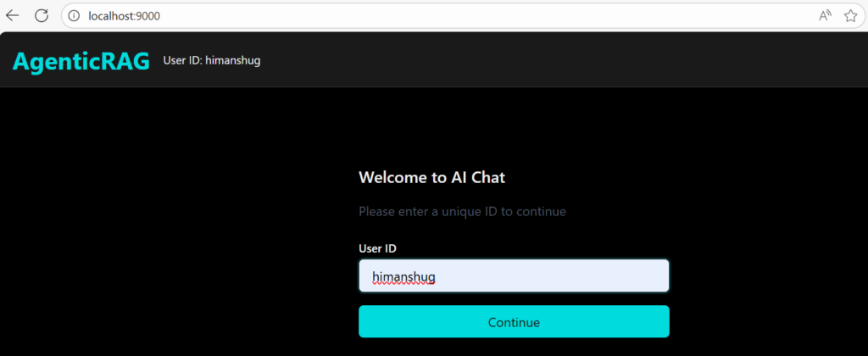Go back using the browser back arrow
The height and width of the screenshot is (356, 868).
pos(13,15)
